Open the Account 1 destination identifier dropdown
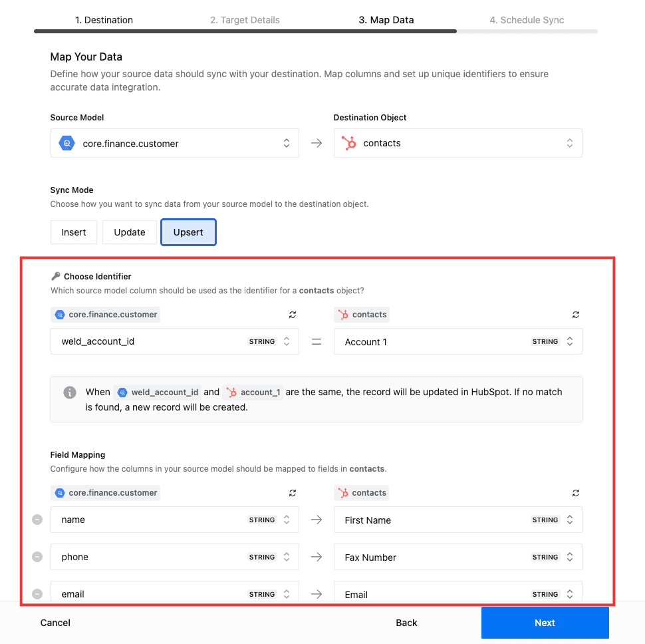The height and width of the screenshot is (644, 645). (569, 341)
